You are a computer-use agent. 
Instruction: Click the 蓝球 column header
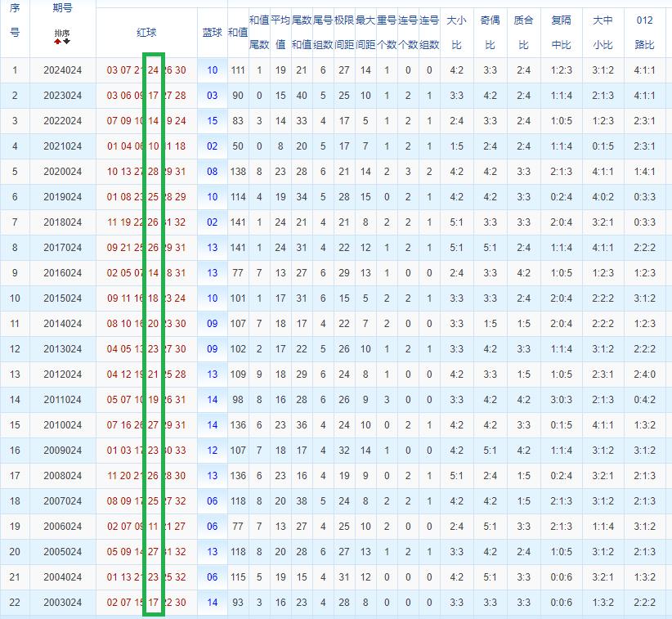tap(212, 31)
